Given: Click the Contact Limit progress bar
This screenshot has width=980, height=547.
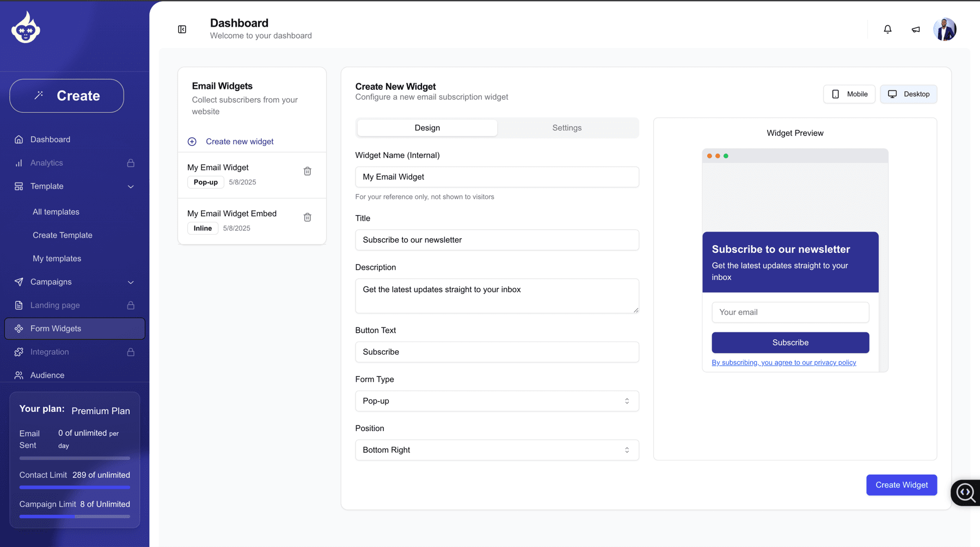Looking at the screenshot, I should pos(75,487).
